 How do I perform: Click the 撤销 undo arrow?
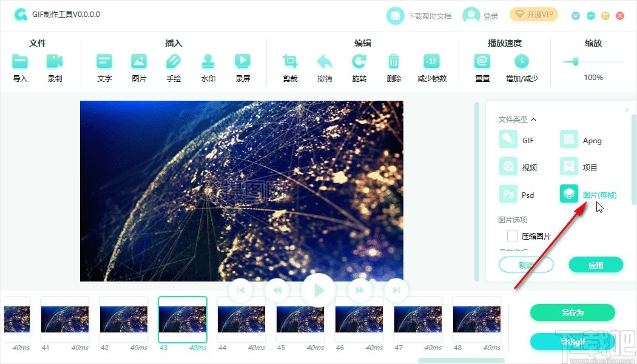pyautogui.click(x=325, y=62)
